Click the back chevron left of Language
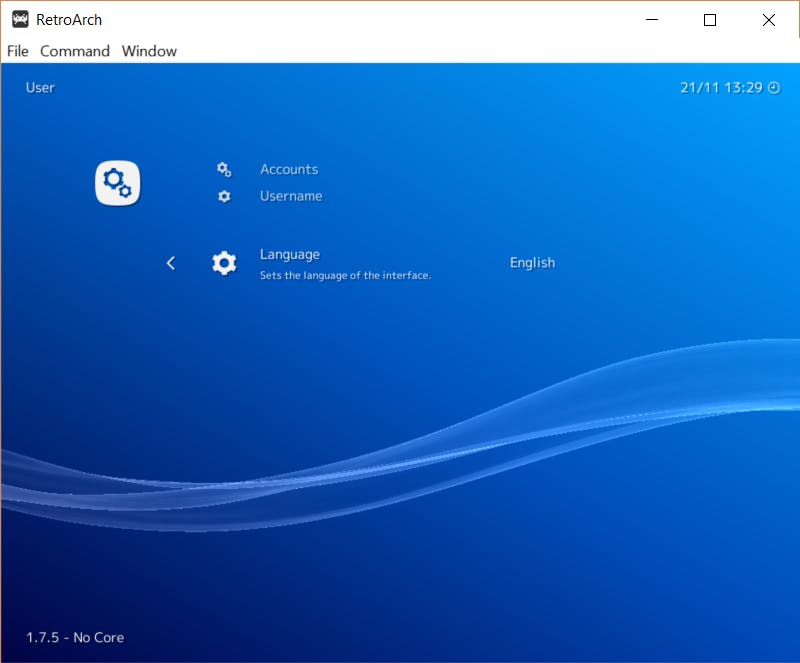The image size is (800, 663). pos(171,263)
